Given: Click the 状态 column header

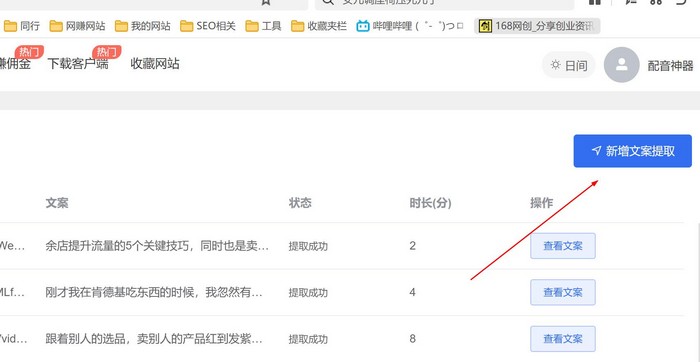Looking at the screenshot, I should click(x=300, y=203).
